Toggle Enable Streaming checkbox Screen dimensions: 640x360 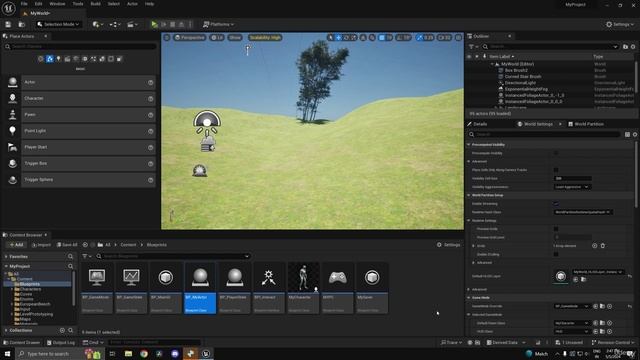556,204
